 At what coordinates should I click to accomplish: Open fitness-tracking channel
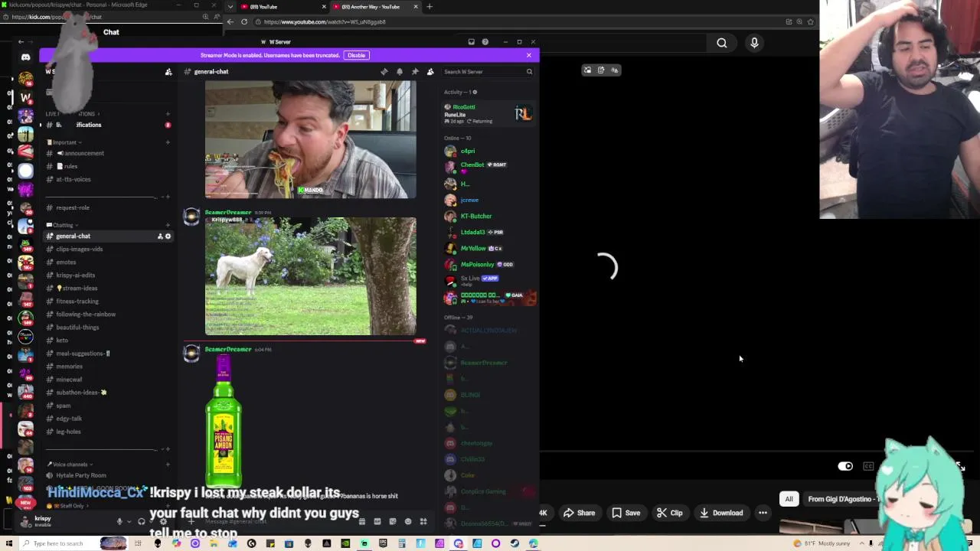[77, 302]
